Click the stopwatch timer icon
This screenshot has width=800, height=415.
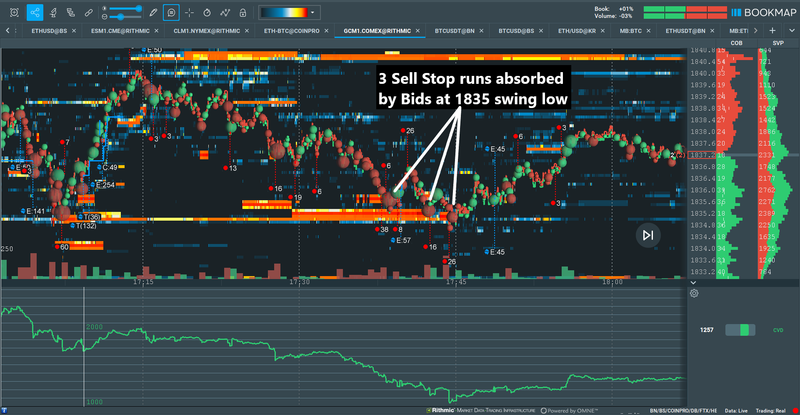pos(207,12)
